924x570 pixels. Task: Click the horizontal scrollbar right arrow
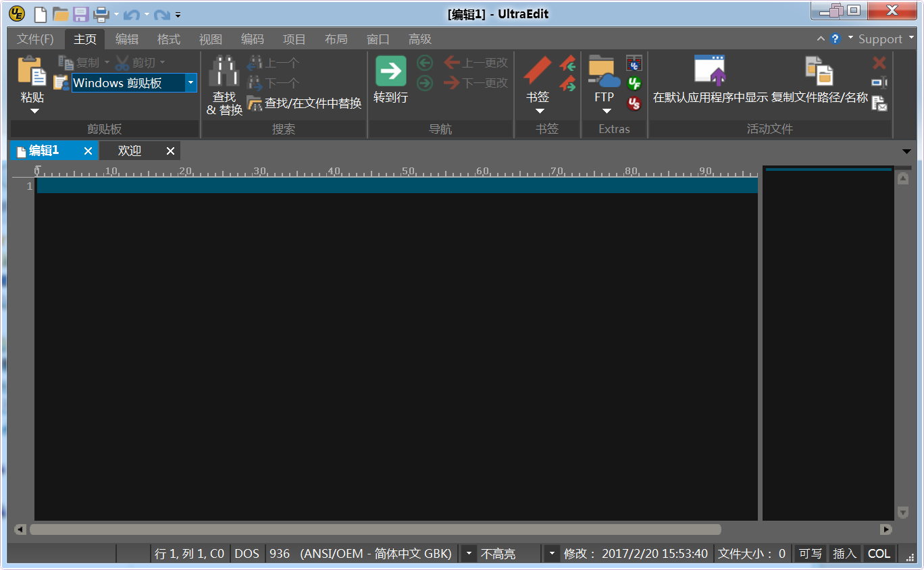point(886,529)
